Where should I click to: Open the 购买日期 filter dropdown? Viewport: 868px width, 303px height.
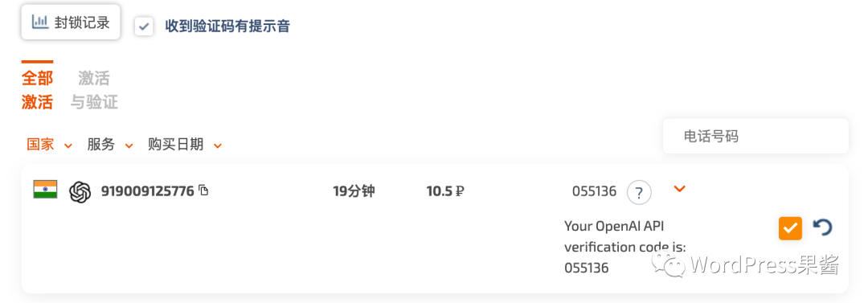[x=185, y=145]
